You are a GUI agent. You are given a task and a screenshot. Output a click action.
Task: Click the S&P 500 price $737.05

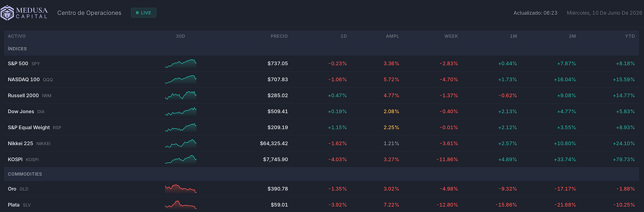278,63
